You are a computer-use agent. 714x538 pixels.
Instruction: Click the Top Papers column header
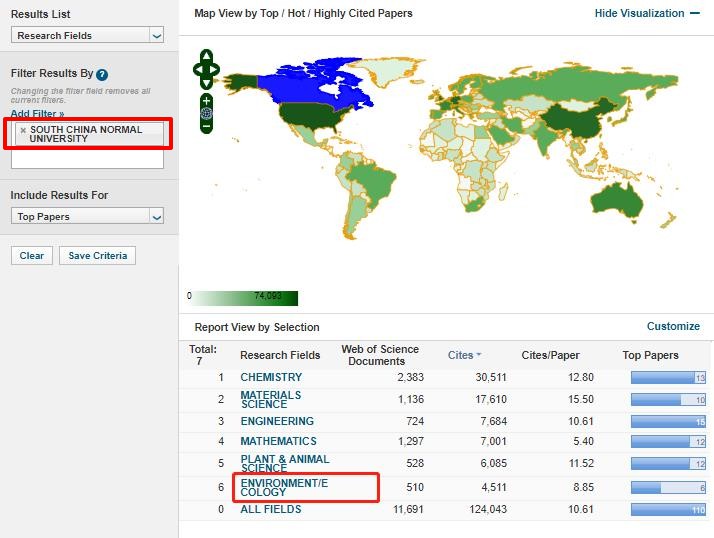click(650, 355)
